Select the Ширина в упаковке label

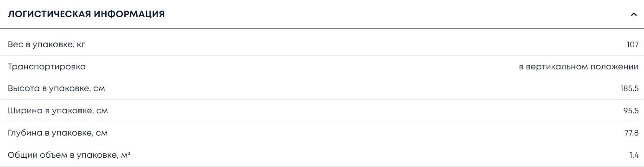click(58, 111)
